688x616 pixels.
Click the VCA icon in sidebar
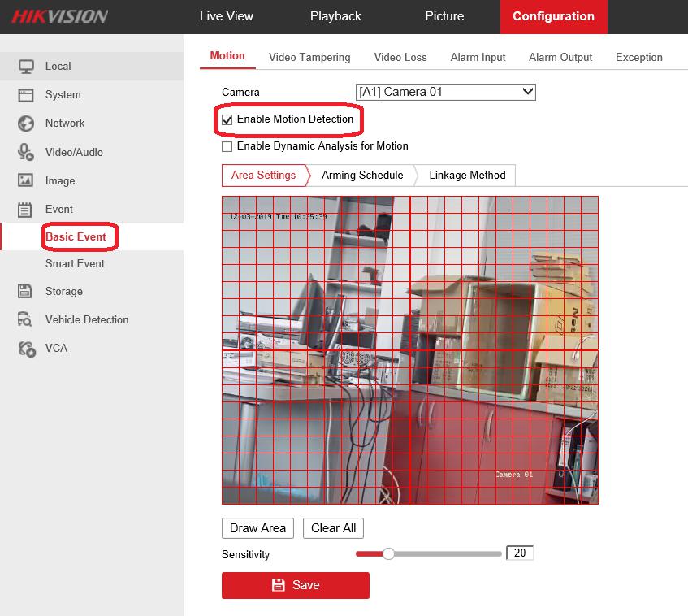tap(26, 348)
